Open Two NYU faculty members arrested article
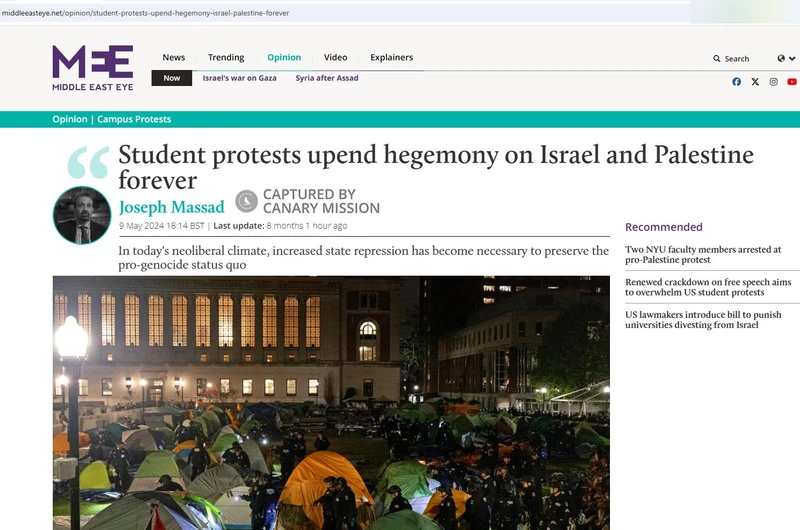 pos(703,255)
